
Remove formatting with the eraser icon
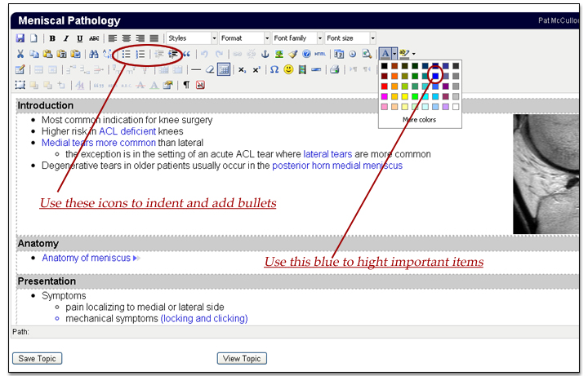210,69
